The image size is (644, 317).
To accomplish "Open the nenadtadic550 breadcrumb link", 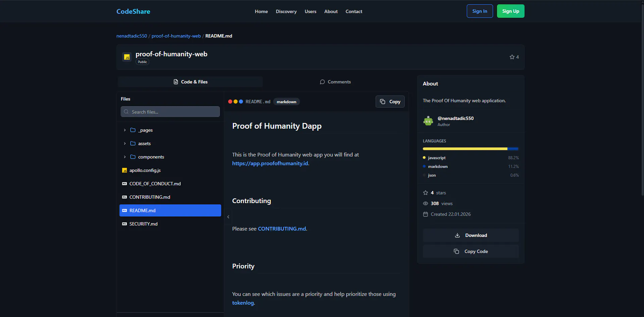I will pos(132,36).
